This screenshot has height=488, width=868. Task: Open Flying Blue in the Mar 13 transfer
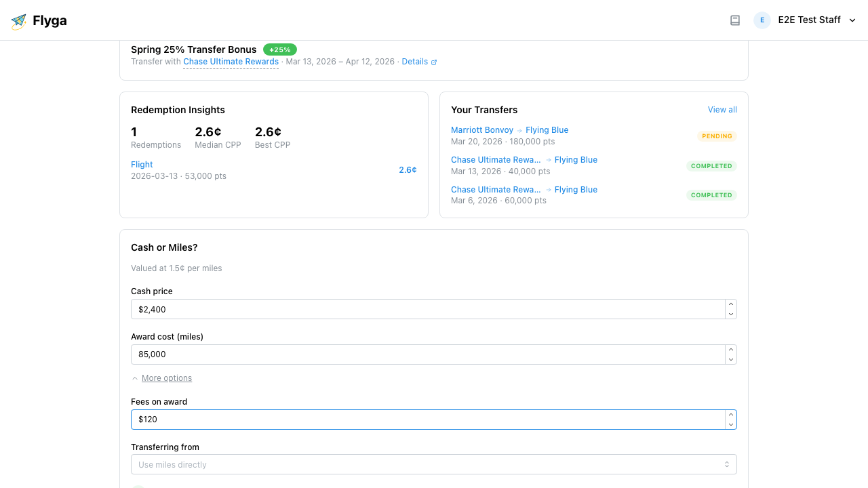(x=576, y=160)
